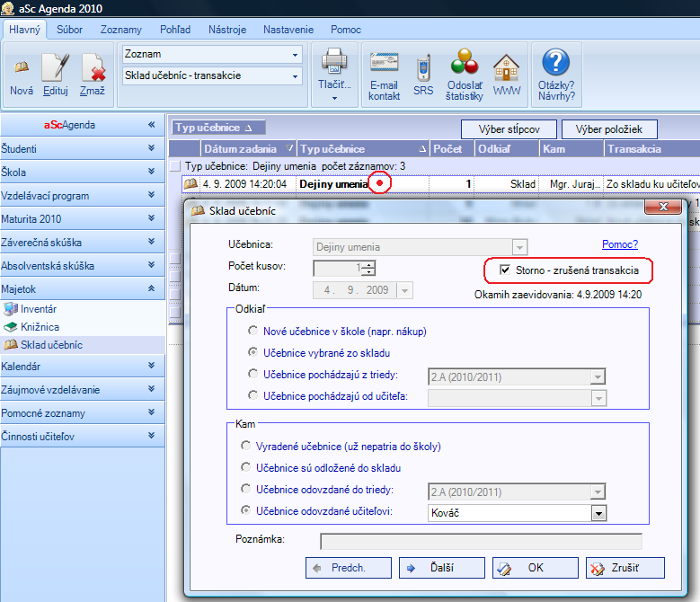Collapse the aScAgenda sidebar panel
The width and height of the screenshot is (700, 602).
[151, 125]
